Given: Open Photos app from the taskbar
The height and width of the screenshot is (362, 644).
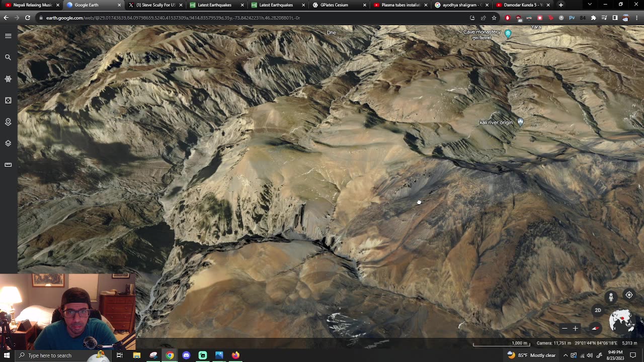Looking at the screenshot, I should coord(219,355).
